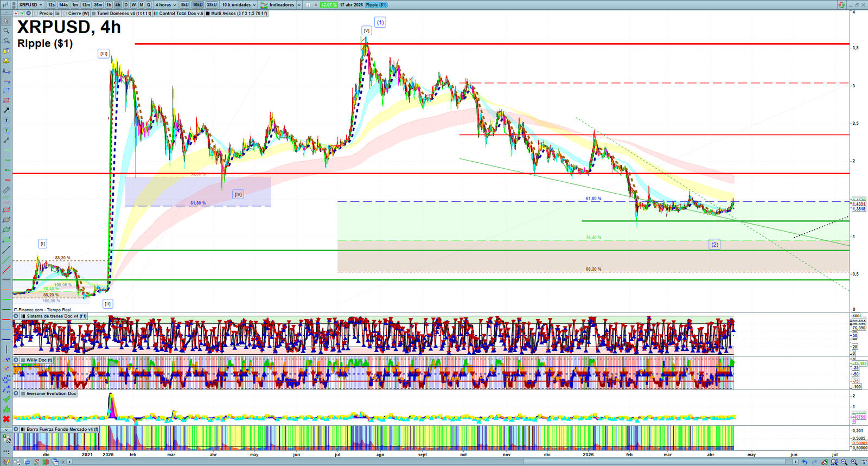Click the Quarterly (Q) timeframe button
Screen dimensions: 868x466
(149, 5)
